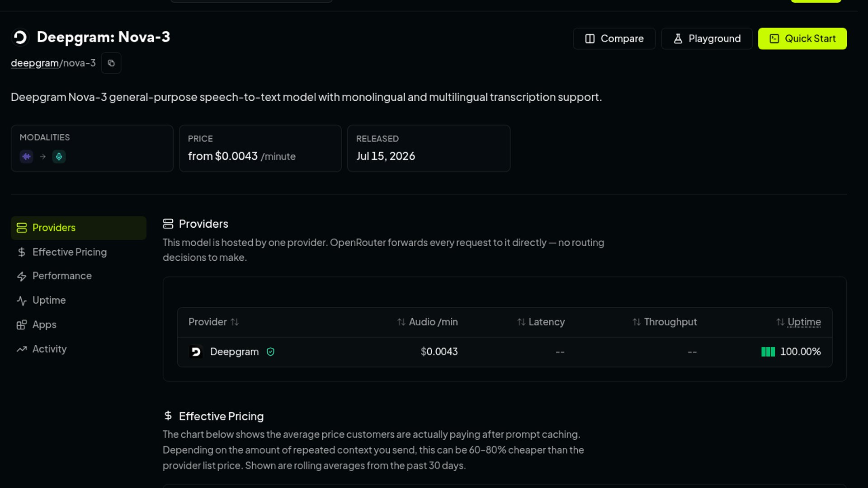Open the Uptime sidebar section

coord(79,300)
